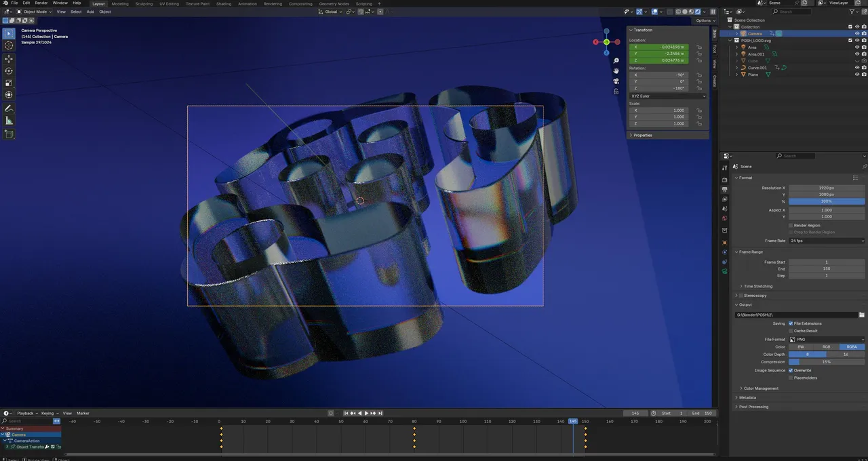Screen dimensions: 868x461
Task: Open the View Layer properties tab icon
Action: pos(725,199)
